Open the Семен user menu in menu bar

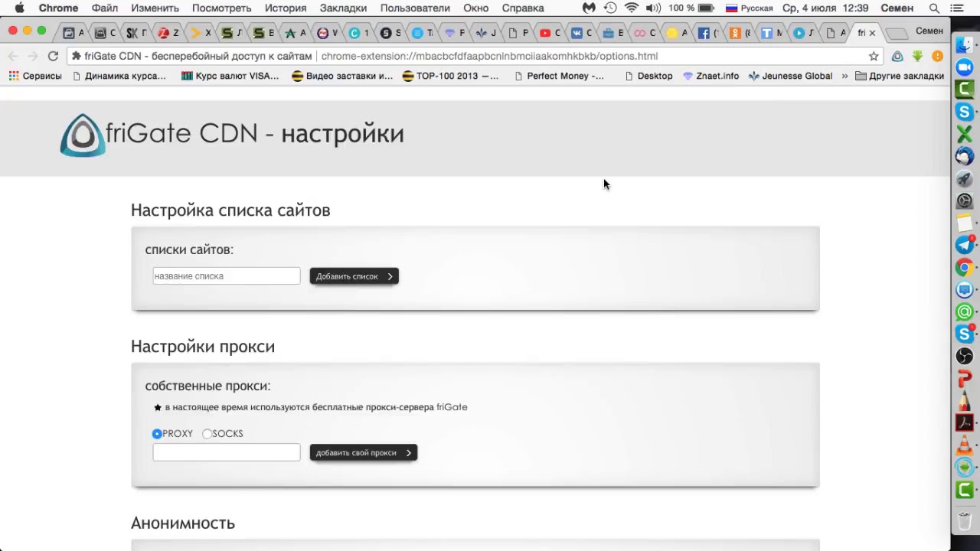point(897,8)
